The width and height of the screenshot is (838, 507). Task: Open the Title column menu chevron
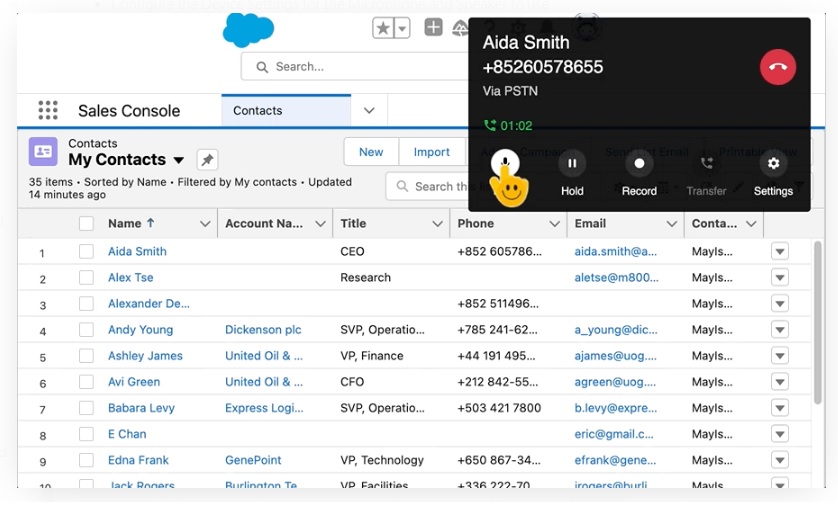click(437, 224)
